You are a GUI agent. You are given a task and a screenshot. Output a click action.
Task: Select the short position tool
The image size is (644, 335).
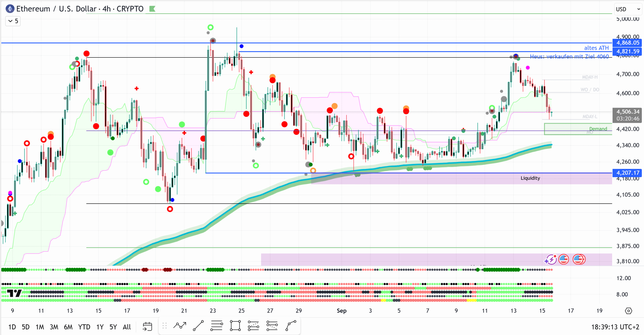click(x=272, y=326)
